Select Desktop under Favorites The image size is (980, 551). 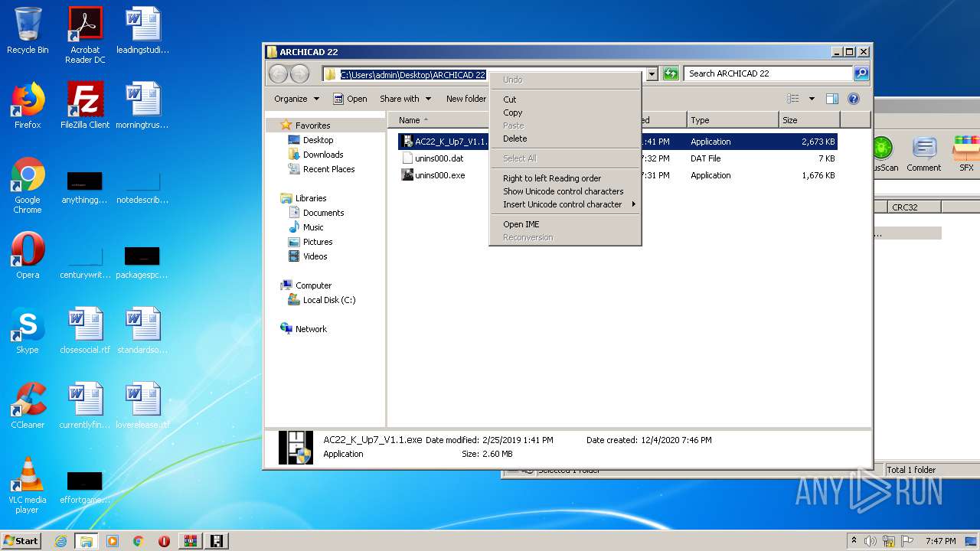(318, 140)
